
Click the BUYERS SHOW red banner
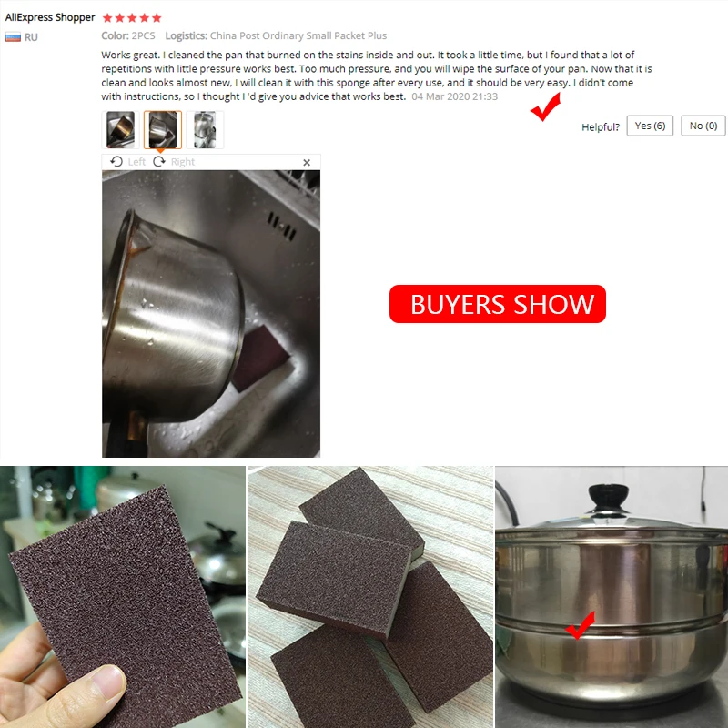click(498, 304)
